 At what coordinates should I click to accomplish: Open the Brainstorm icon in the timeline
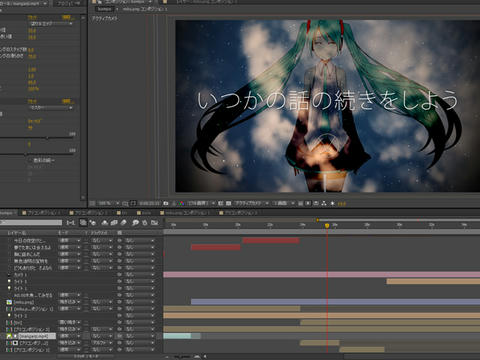(x=135, y=223)
